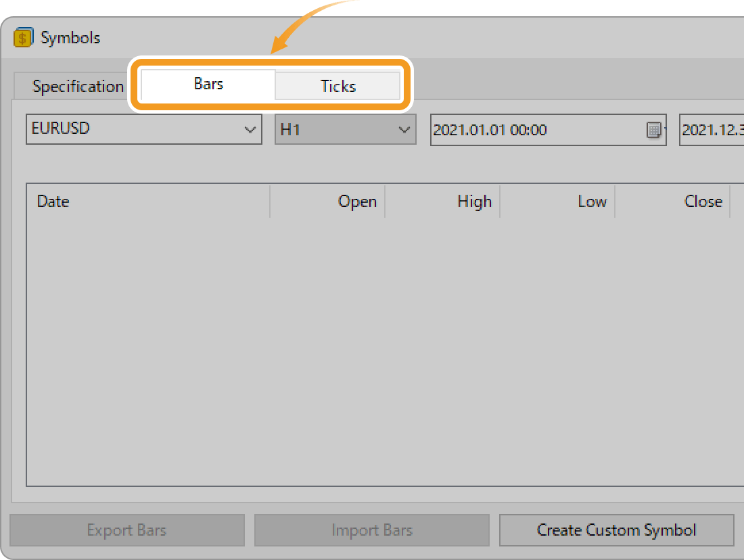Click the Import Bars button
The height and width of the screenshot is (560, 744).
tap(372, 530)
